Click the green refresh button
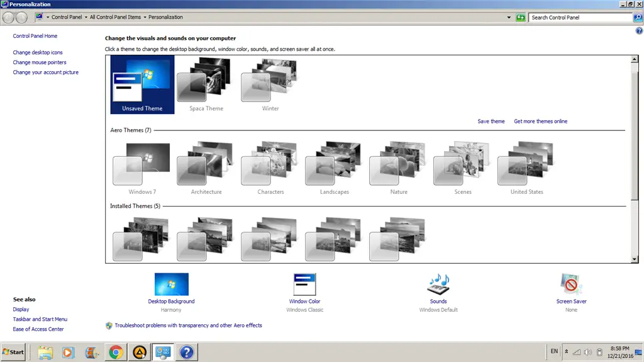This screenshot has width=644, height=362. coord(520,17)
